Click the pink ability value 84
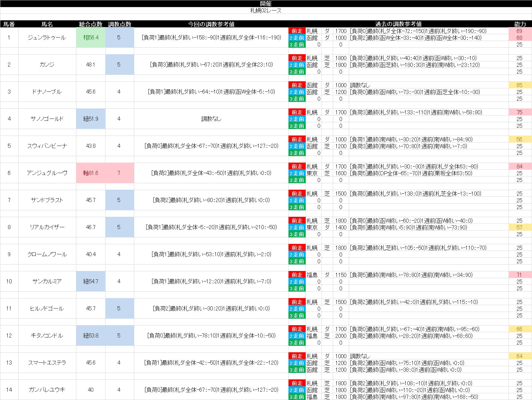The image size is (532, 400). click(x=519, y=167)
